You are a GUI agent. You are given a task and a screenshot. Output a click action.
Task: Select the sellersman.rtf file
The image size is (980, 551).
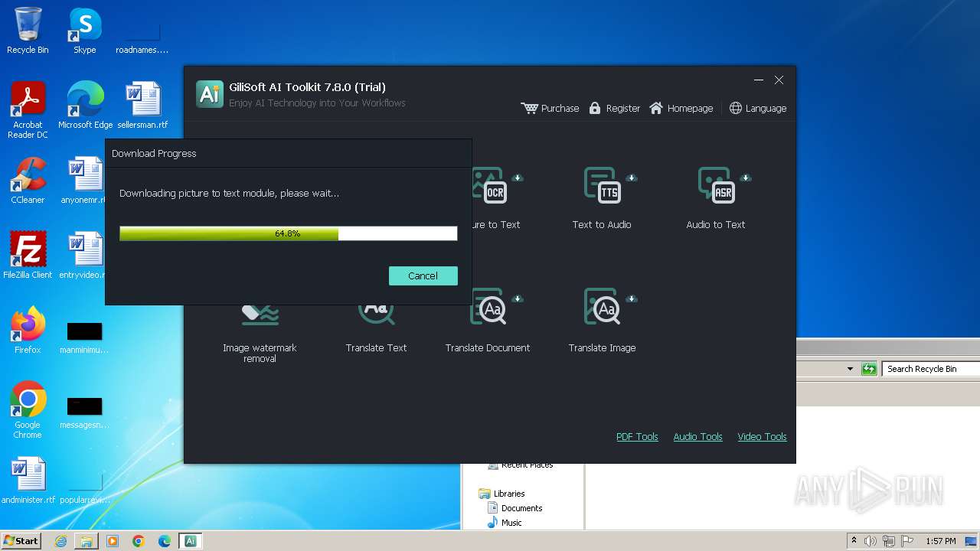tap(142, 106)
